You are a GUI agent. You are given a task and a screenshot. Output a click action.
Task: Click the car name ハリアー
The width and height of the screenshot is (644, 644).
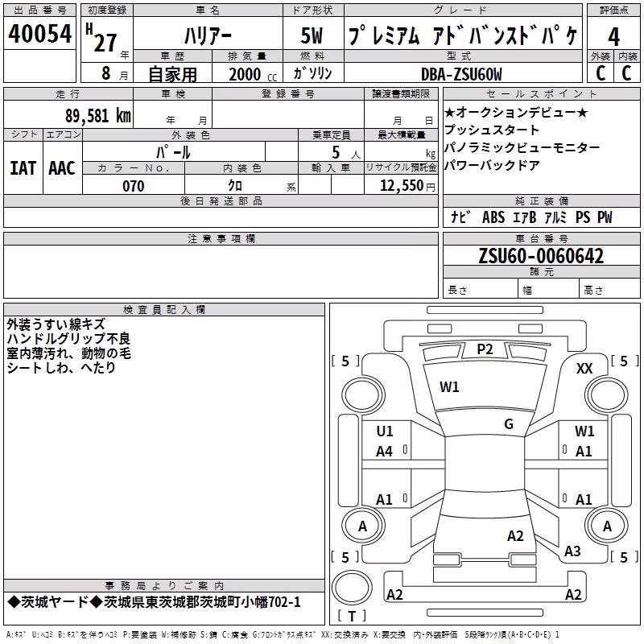[208, 36]
